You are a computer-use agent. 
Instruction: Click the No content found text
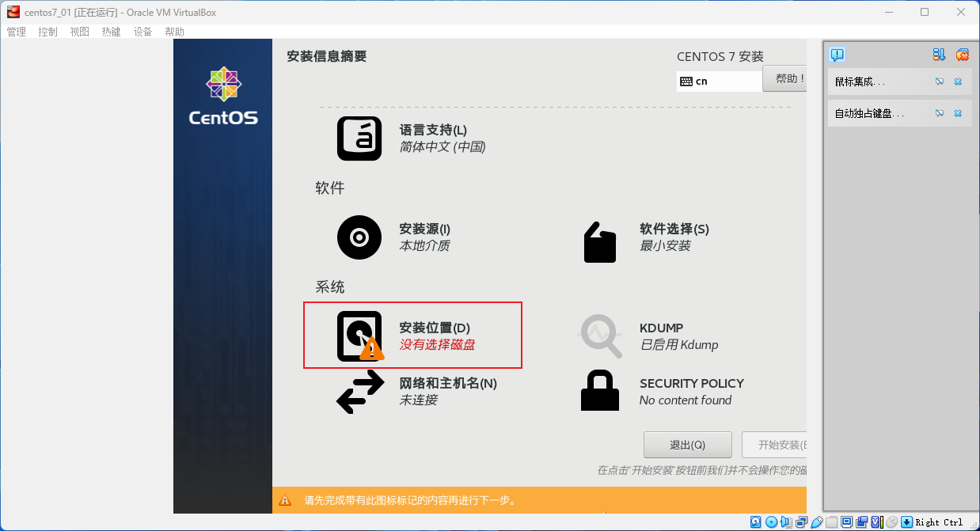click(x=686, y=400)
